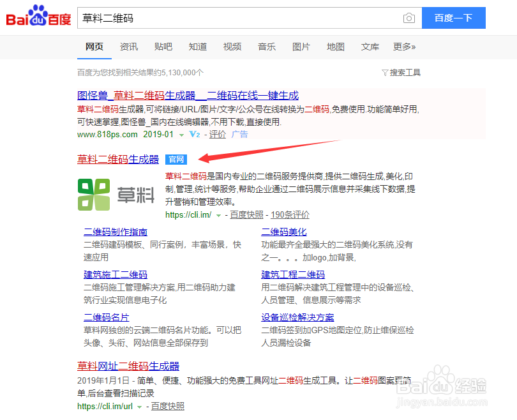Click the V2 credibility badge icon
Screen dimensions: 517x420
(x=195, y=135)
